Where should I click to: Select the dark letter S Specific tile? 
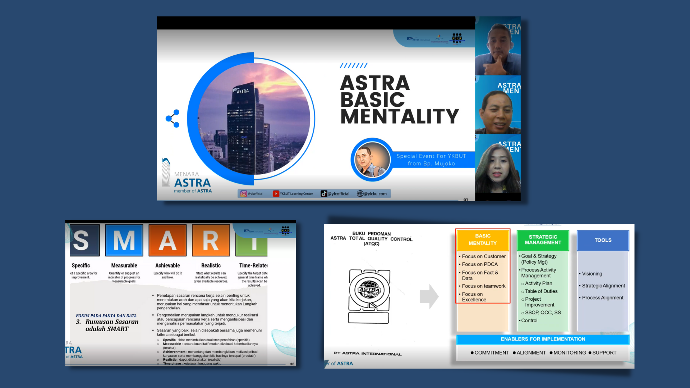84,241
